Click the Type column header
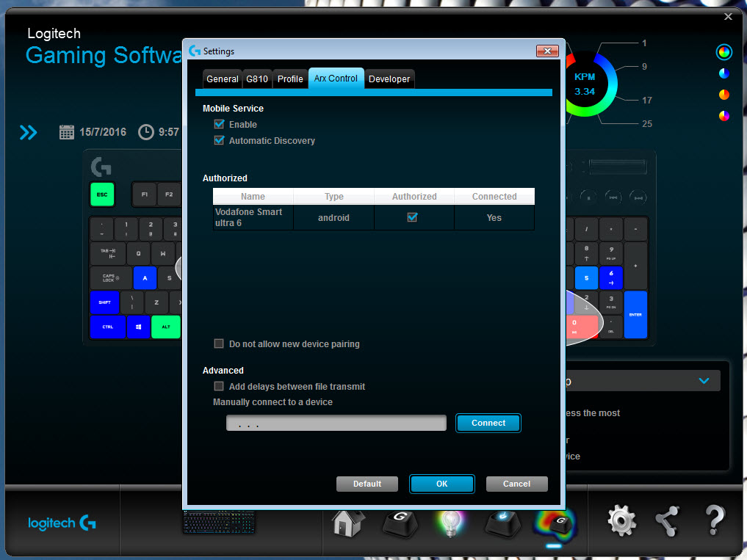Image resolution: width=747 pixels, height=560 pixels. point(334,196)
